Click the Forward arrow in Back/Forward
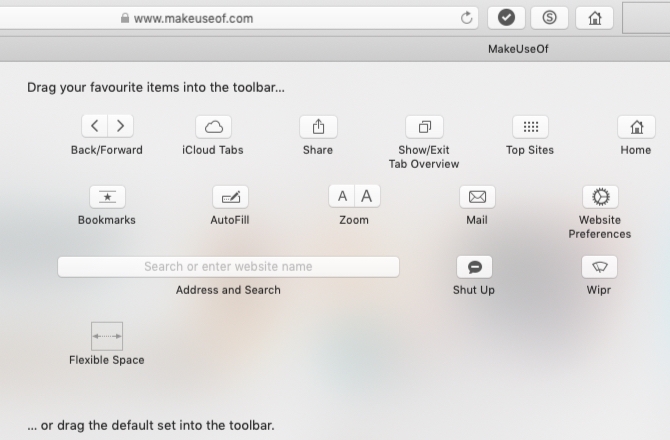This screenshot has height=440, width=670. (120, 126)
